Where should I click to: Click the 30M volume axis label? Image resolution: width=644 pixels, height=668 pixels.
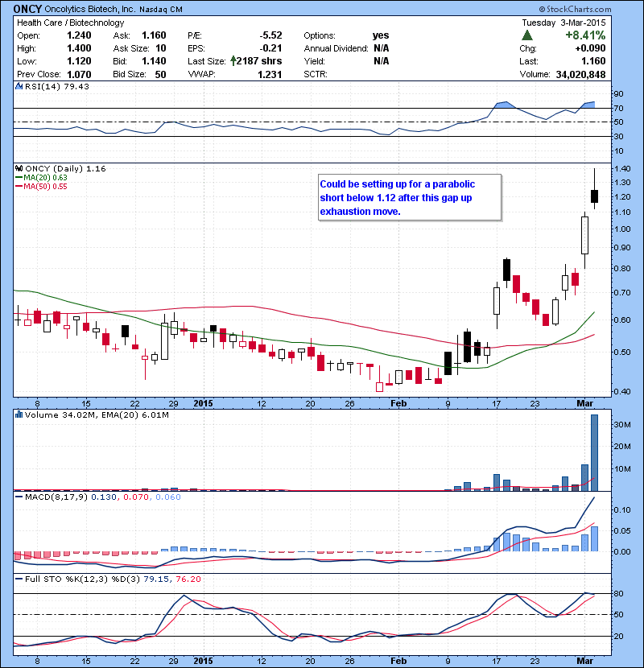[622, 424]
